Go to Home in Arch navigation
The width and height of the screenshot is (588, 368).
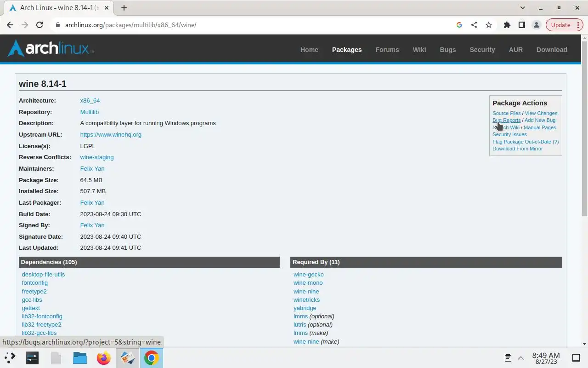(x=309, y=50)
